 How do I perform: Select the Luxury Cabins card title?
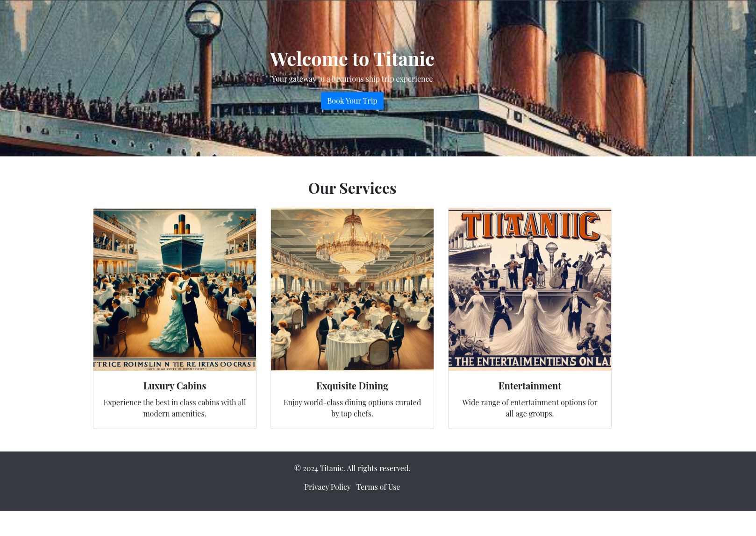pyautogui.click(x=175, y=386)
